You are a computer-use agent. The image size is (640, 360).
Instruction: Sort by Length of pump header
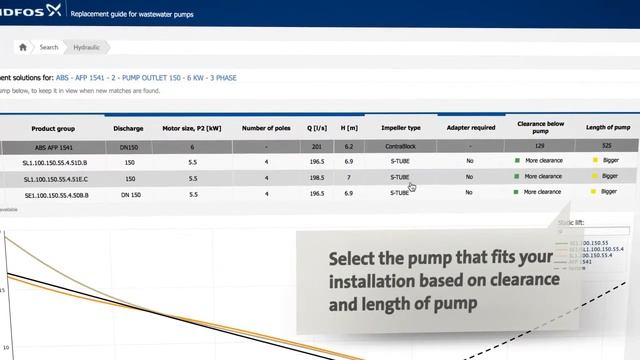[608, 127]
